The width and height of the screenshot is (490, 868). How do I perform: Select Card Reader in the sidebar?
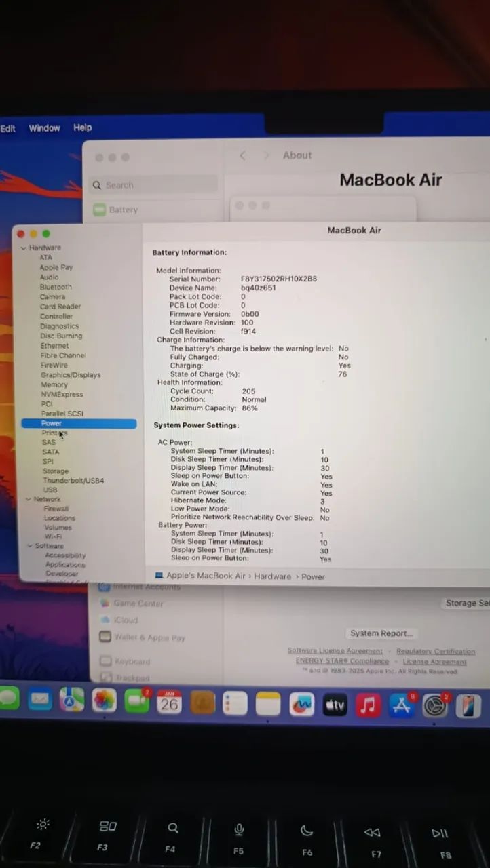click(x=60, y=307)
